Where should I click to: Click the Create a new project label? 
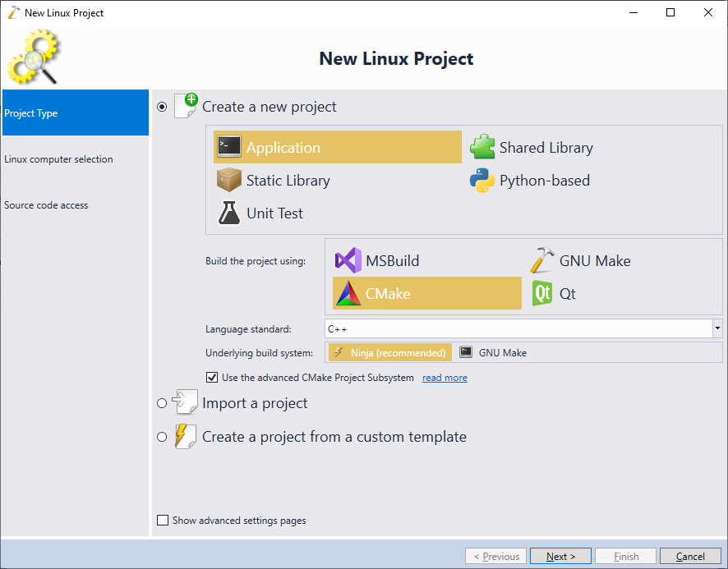click(x=269, y=107)
